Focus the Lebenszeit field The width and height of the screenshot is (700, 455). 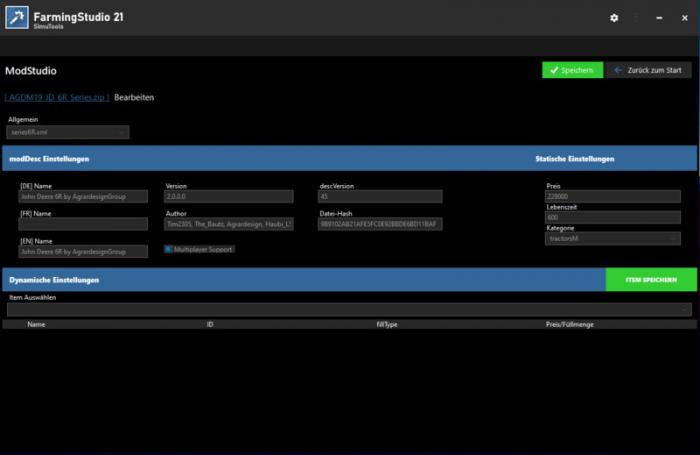[612, 217]
